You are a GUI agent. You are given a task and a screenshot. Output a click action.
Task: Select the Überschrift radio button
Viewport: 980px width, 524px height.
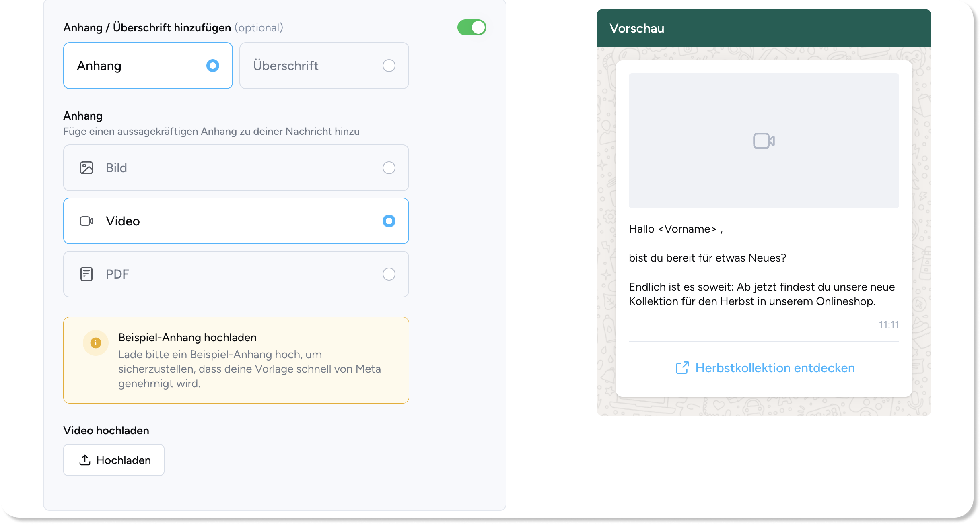(388, 66)
